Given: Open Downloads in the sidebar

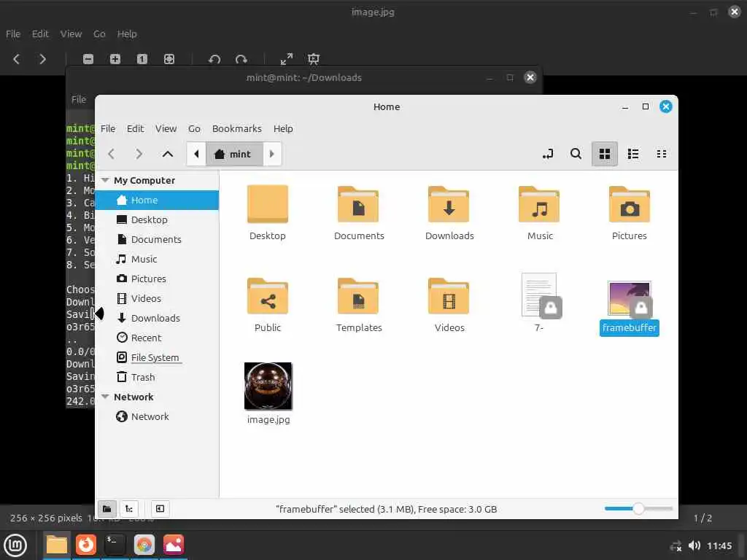Looking at the screenshot, I should [158, 318].
